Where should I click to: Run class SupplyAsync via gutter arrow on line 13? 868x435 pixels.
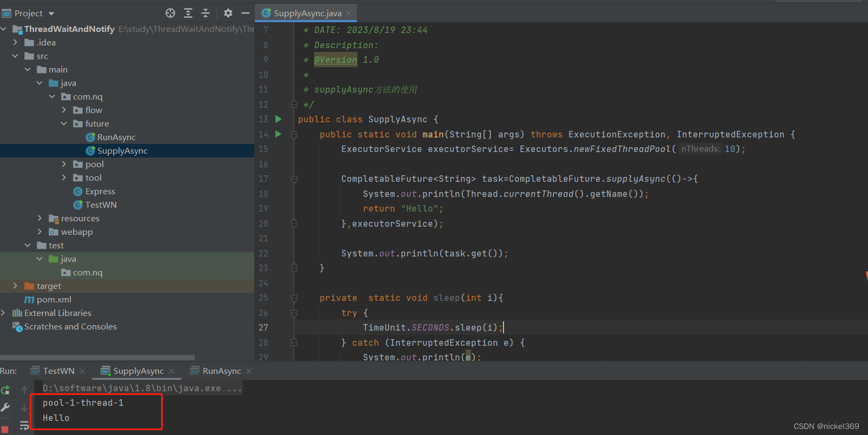coord(278,119)
